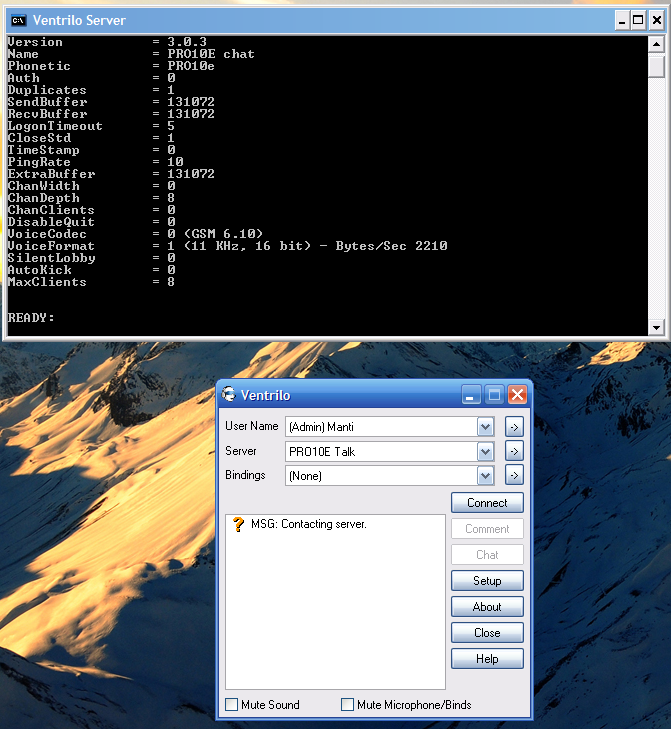Screen dimensions: 671x729
Task: Open the Server edit arrow button
Action: (514, 451)
